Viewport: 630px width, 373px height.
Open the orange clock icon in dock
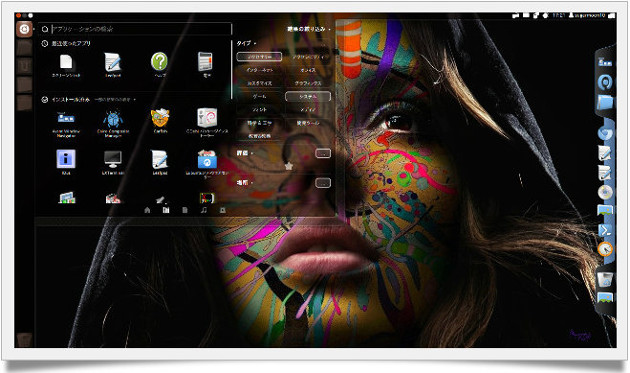coord(605,249)
